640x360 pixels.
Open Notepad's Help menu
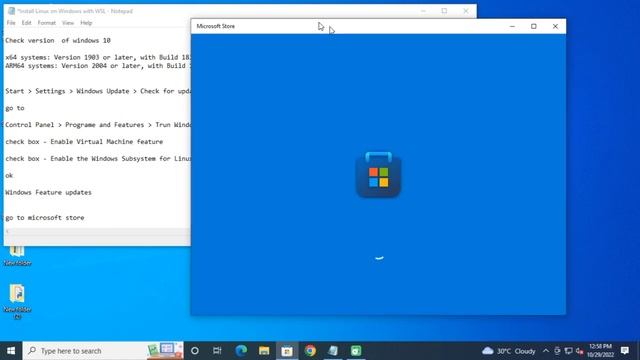click(86, 23)
